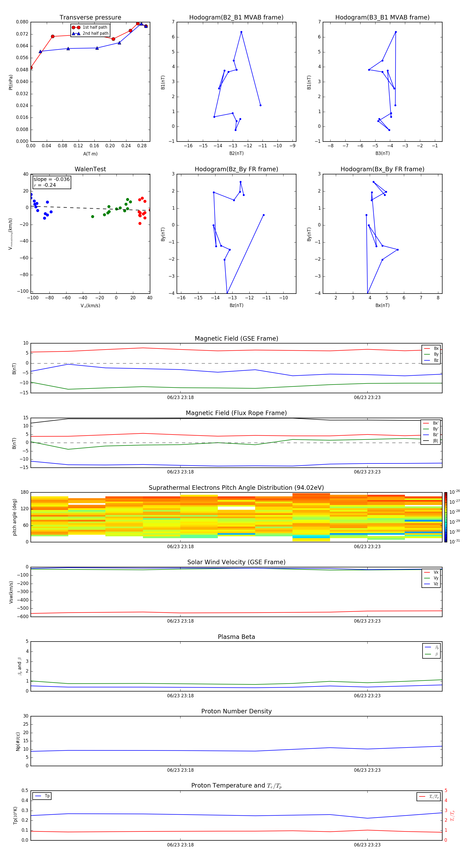Click the 'Plasma Beta' plot title
This screenshot has height=868, width=473.
(236, 637)
